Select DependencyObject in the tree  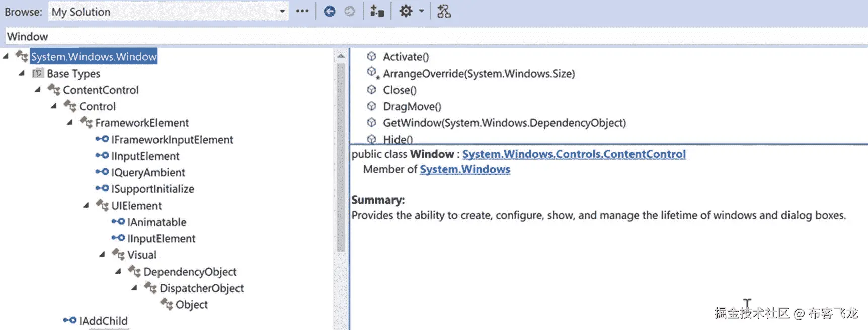tap(190, 272)
